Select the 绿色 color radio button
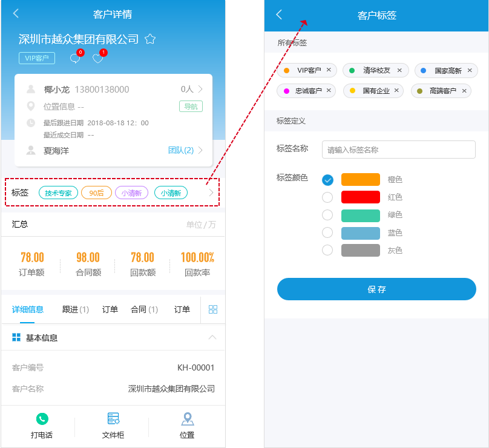The height and width of the screenshot is (448, 489). pos(327,215)
